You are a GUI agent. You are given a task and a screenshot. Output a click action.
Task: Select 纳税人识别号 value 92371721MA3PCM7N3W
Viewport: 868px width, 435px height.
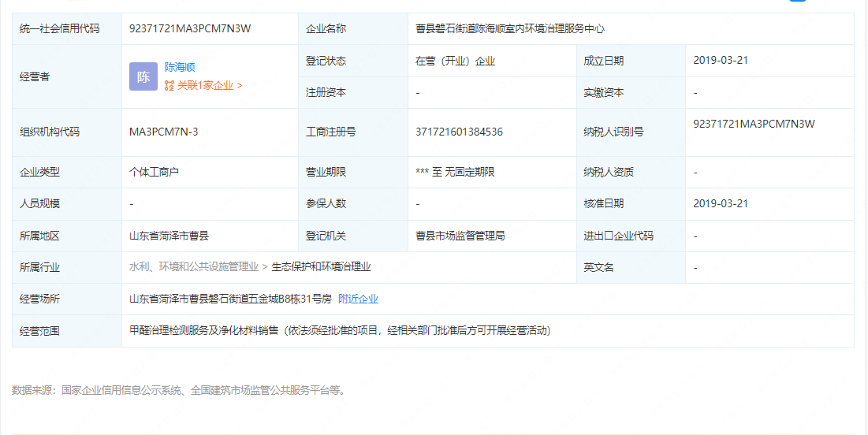[x=754, y=124]
